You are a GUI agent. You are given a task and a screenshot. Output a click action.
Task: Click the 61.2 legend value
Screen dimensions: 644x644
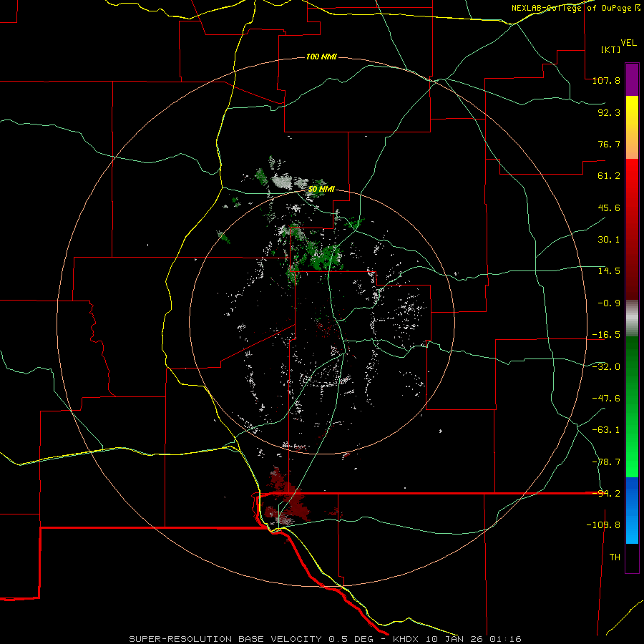[x=609, y=176]
